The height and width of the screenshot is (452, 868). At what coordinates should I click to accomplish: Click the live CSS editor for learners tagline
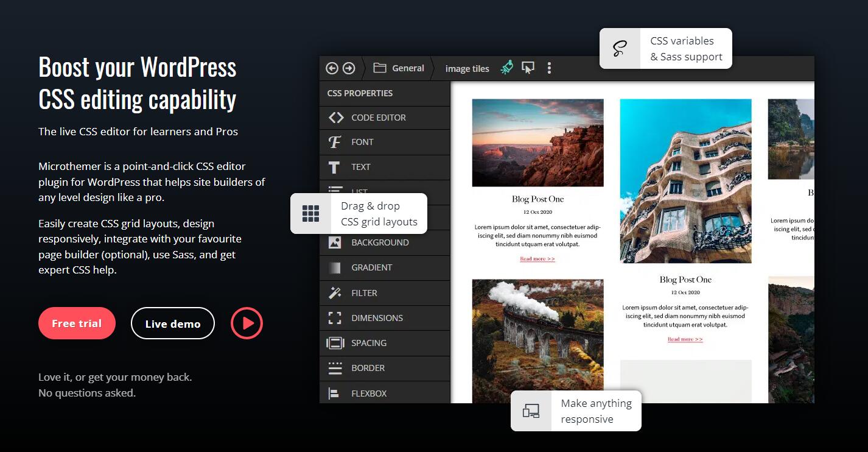[138, 132]
